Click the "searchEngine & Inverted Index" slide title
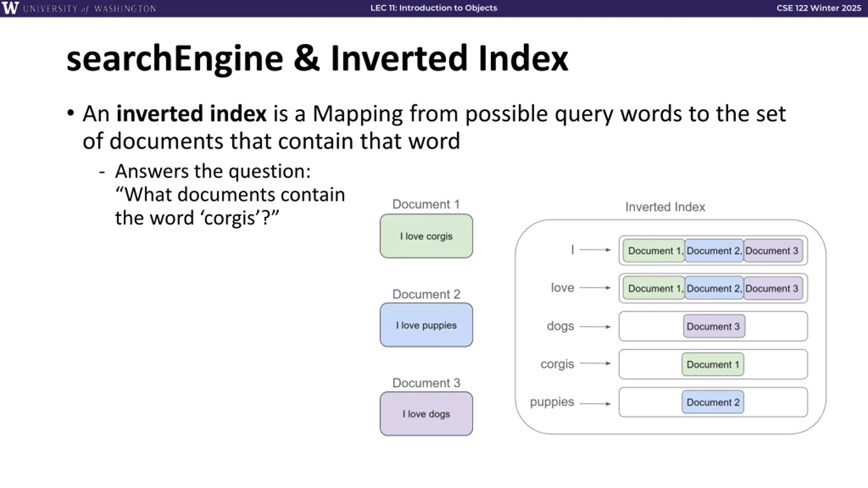 click(317, 59)
